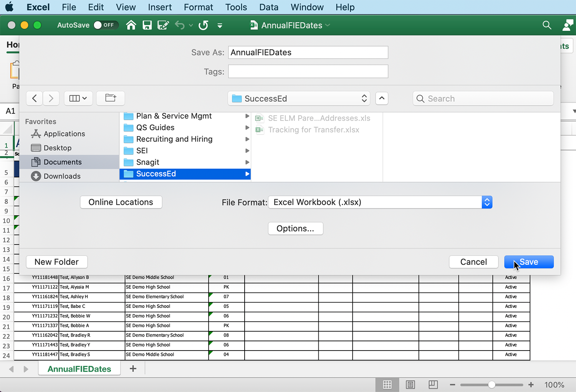576x392 pixels.
Task: Select Desktop in Favorites sidebar
Action: coord(58,148)
